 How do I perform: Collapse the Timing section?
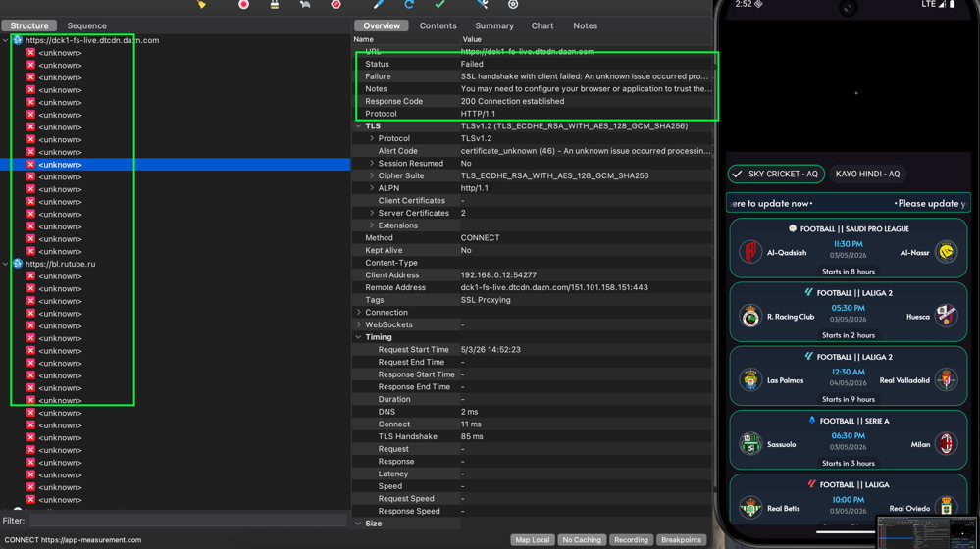[x=359, y=337]
